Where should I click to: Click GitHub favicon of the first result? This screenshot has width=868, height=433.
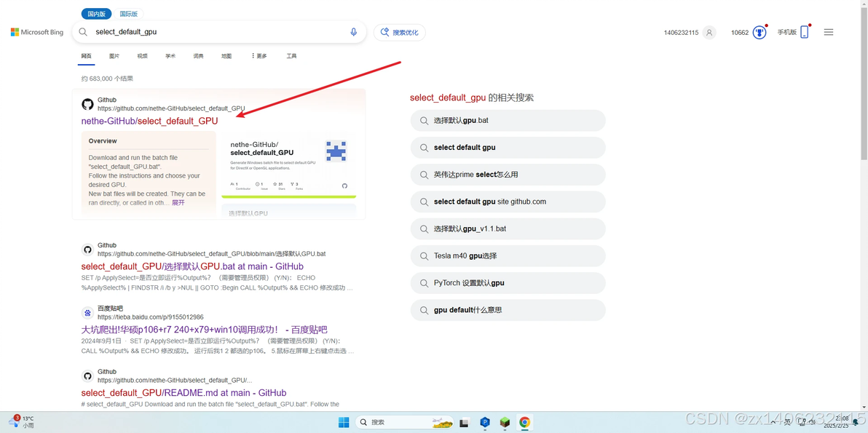point(87,104)
